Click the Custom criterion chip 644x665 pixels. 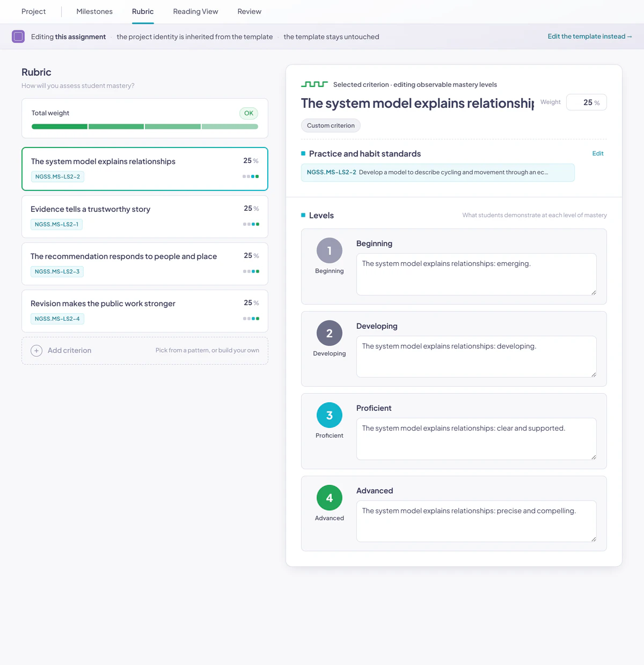331,125
